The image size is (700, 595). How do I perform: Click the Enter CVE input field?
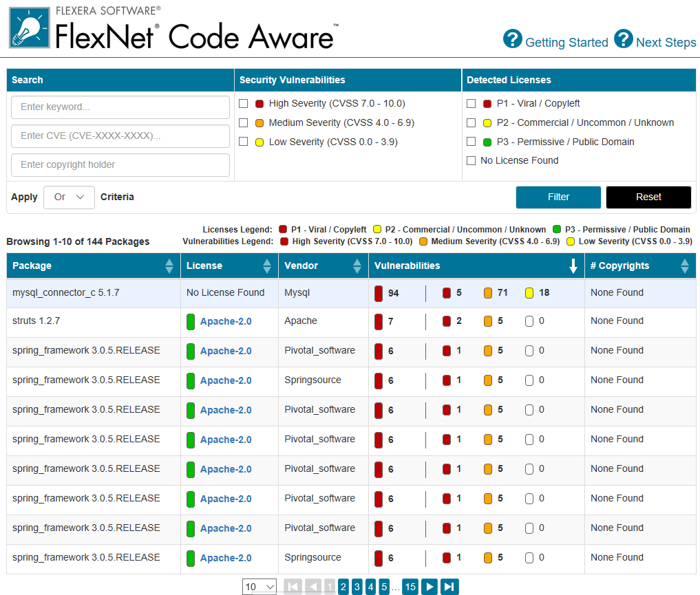(120, 136)
